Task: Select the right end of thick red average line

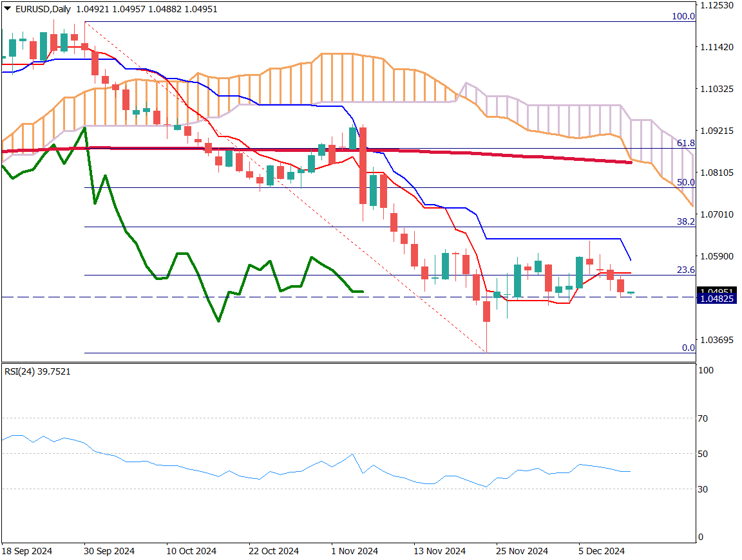Action: pyautogui.click(x=630, y=162)
